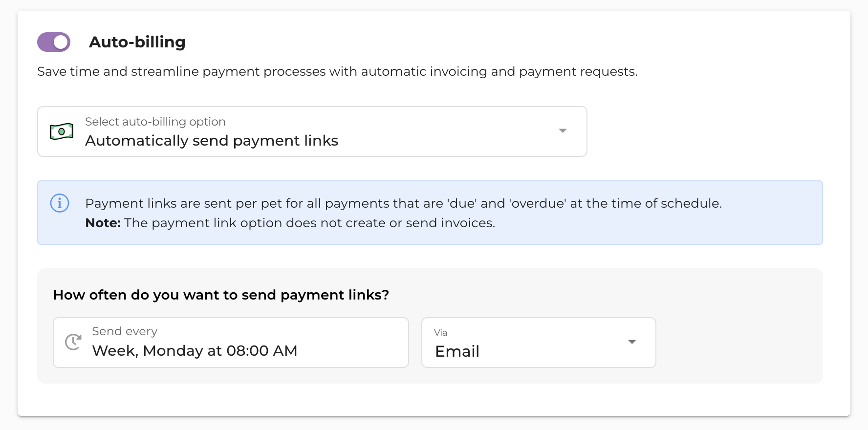Viewport: 868px width, 430px height.
Task: Click the blue info circle icon
Action: (x=60, y=203)
